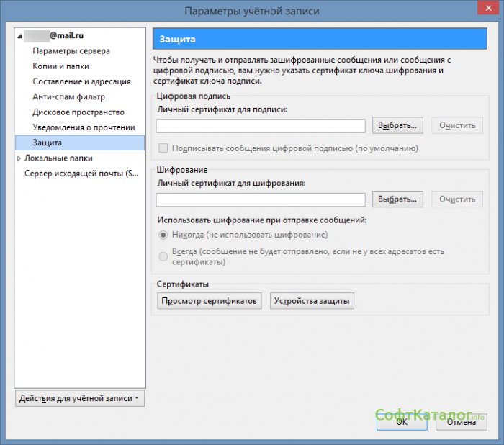
Task: Select Уведомления о прочтении item
Action: click(84, 127)
